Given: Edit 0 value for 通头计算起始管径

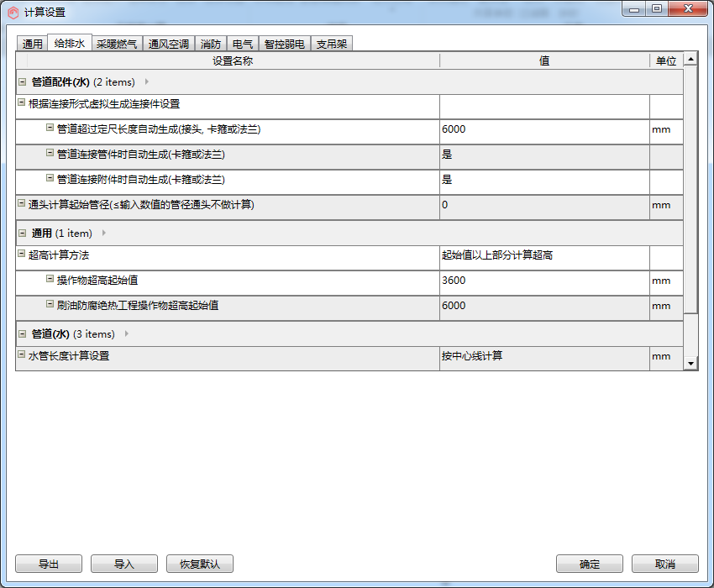Looking at the screenshot, I should 544,207.
